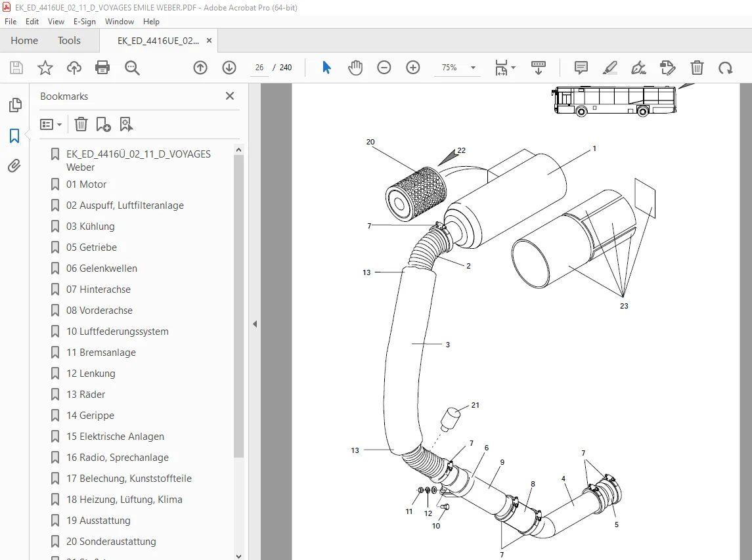The height and width of the screenshot is (560, 752).
Task: Click the upload to cloud icon
Action: click(74, 68)
